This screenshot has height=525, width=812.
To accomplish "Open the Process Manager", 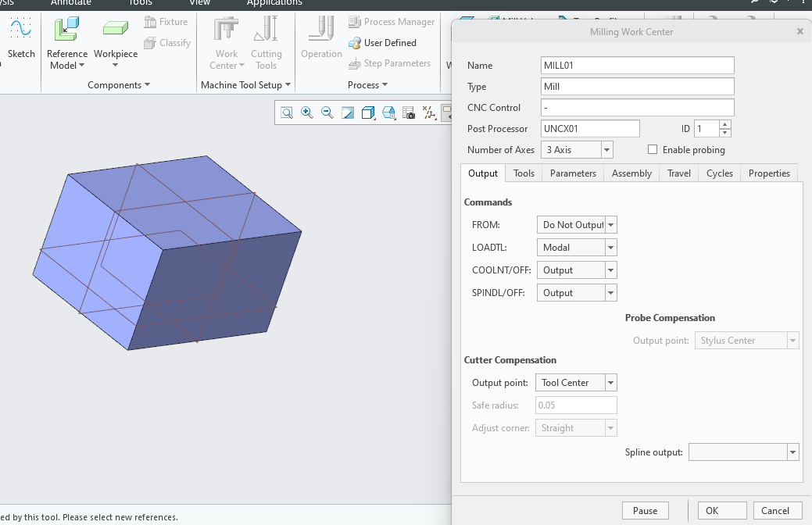I will (392, 22).
